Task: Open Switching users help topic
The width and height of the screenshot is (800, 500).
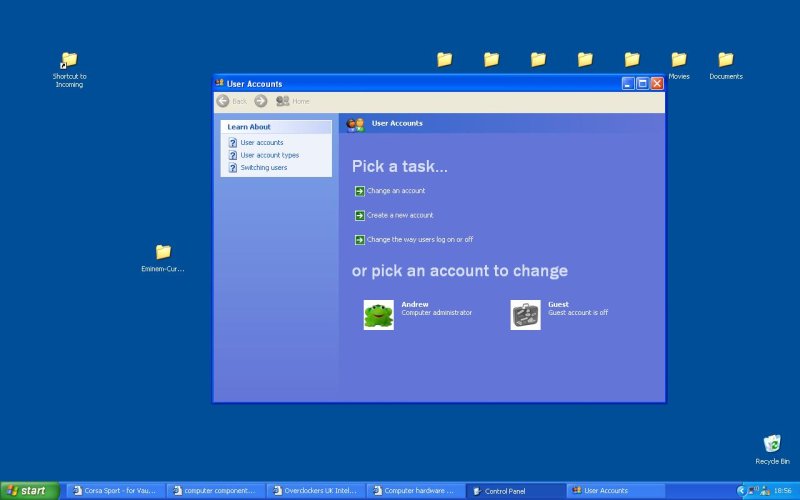Action: (263, 168)
